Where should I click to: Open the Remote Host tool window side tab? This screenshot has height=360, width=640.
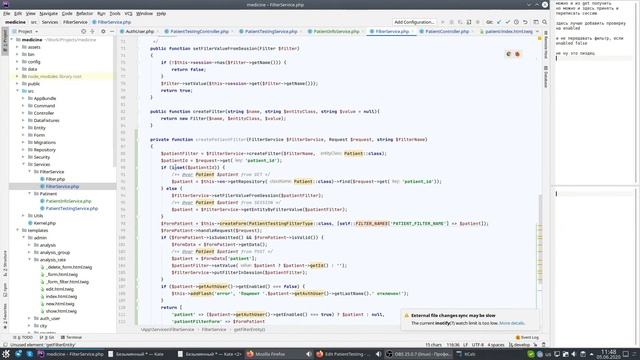click(545, 45)
